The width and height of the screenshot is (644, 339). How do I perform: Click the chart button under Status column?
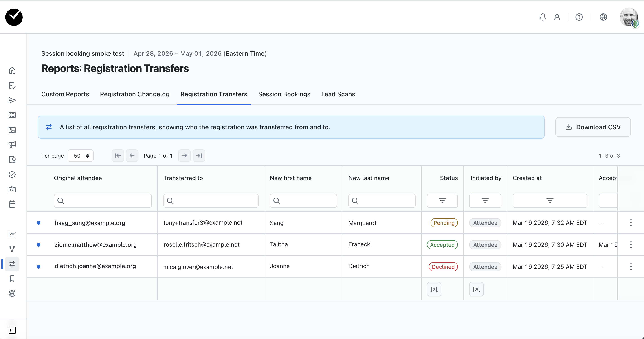(x=434, y=289)
